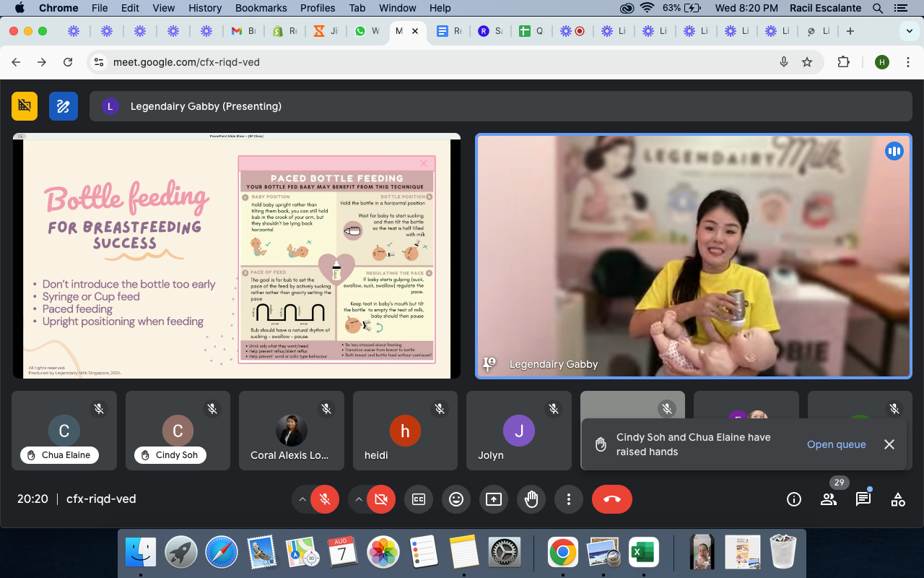
Task: Dismiss the raised hands notification
Action: tap(889, 444)
